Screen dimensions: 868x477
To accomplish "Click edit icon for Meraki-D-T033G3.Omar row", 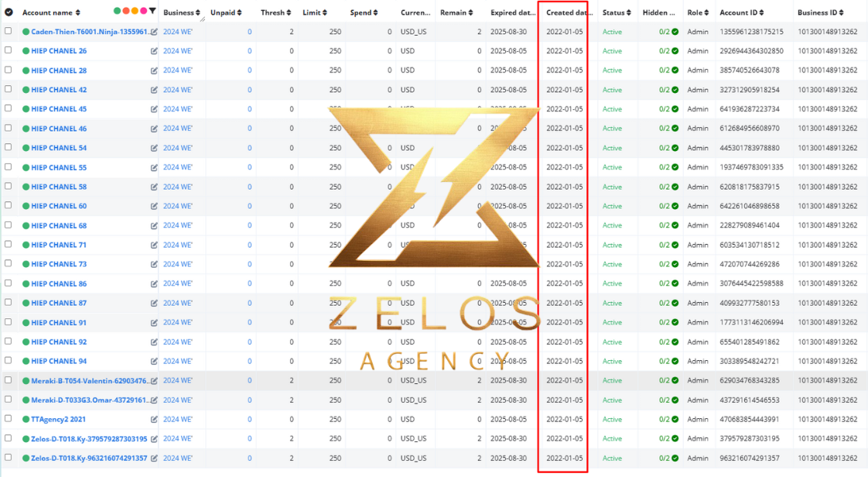I will 154,400.
